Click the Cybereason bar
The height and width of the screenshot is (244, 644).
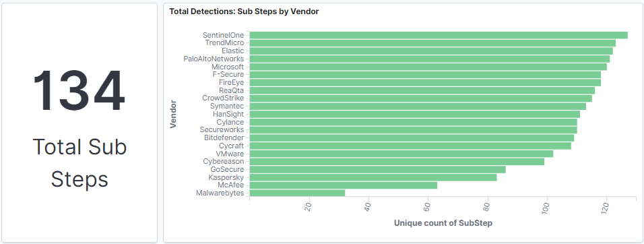pyautogui.click(x=397, y=162)
